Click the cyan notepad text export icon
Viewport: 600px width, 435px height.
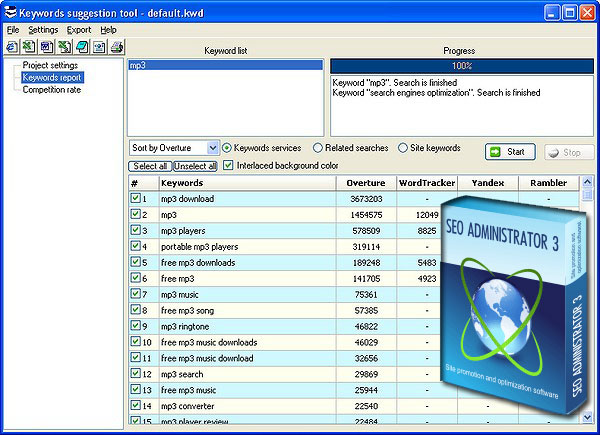[82, 47]
